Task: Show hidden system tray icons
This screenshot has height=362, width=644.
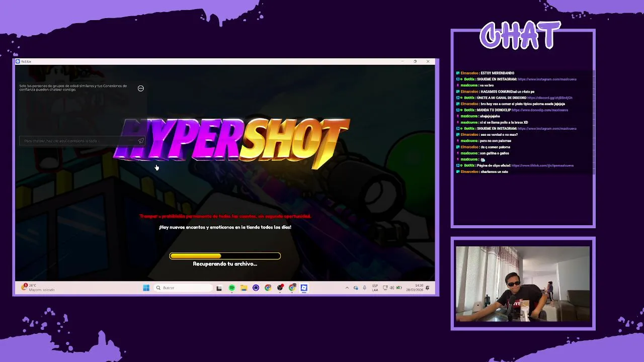Action: 347,288
